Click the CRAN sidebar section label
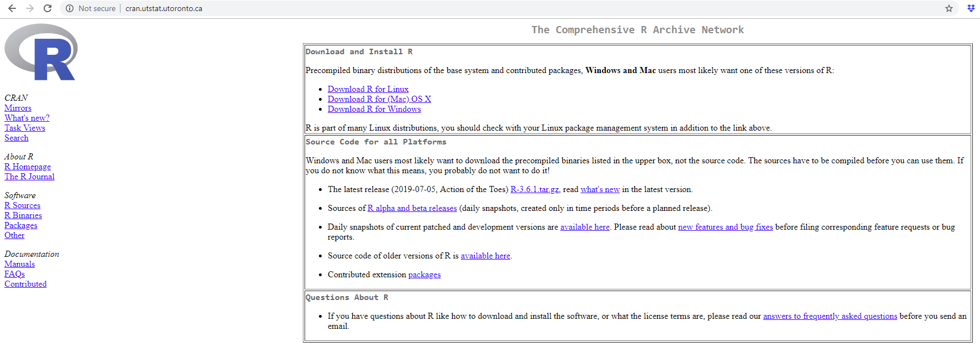980x352 pixels. pyautogui.click(x=16, y=98)
